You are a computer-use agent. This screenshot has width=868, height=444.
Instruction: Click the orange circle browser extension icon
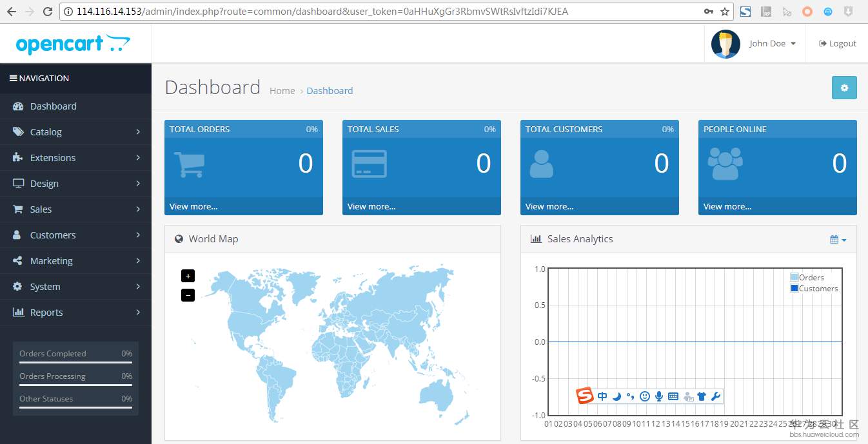(807, 12)
